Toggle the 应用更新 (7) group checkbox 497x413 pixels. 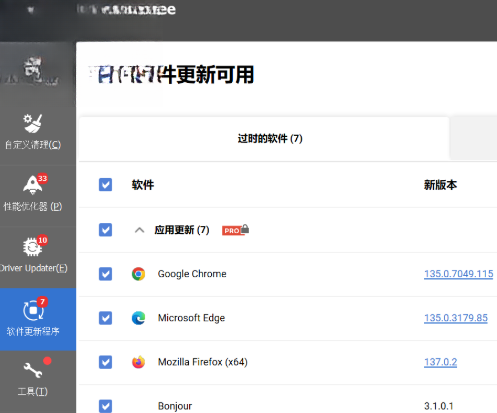tap(105, 230)
